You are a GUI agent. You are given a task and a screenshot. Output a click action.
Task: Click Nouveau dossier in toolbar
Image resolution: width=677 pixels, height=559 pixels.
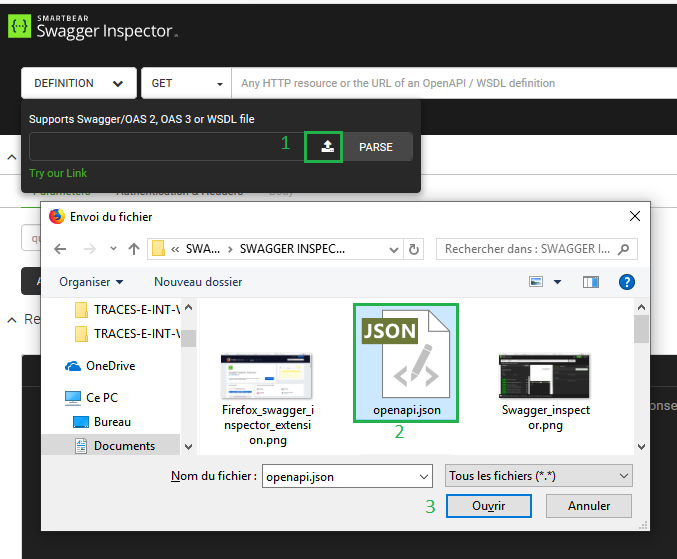click(x=198, y=282)
